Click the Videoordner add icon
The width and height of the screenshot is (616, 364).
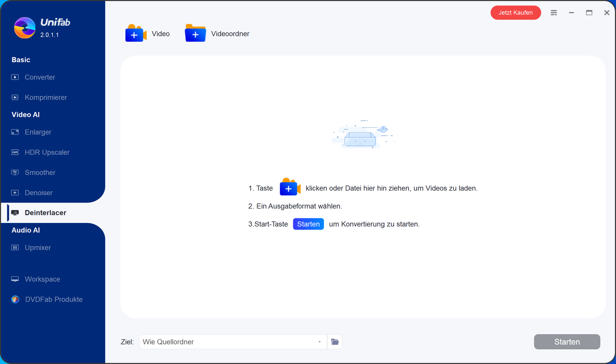(x=195, y=33)
